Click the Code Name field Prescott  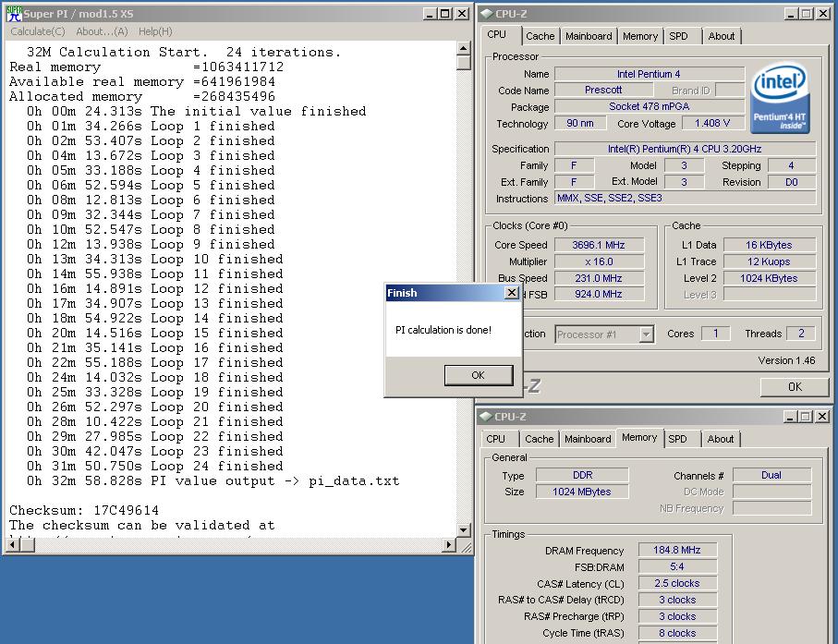603,90
